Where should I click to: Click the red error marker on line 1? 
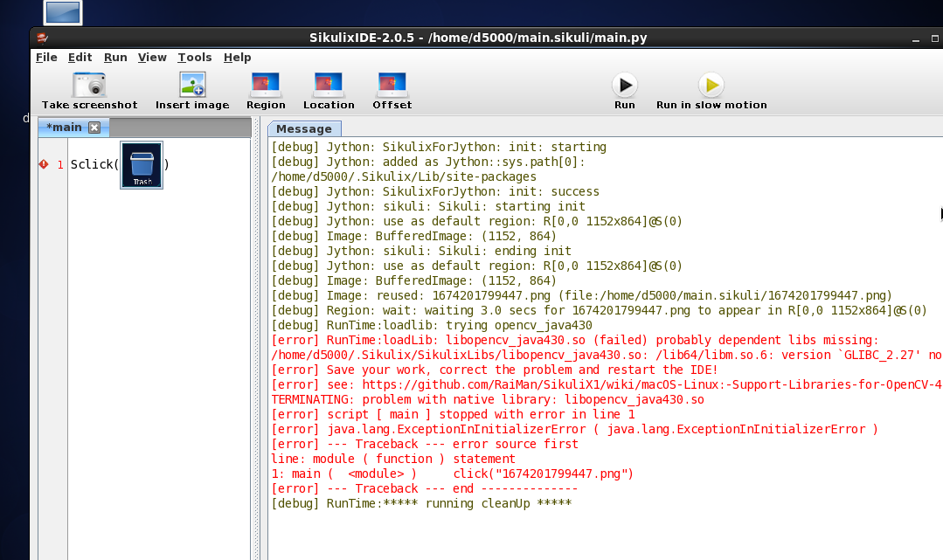44,164
